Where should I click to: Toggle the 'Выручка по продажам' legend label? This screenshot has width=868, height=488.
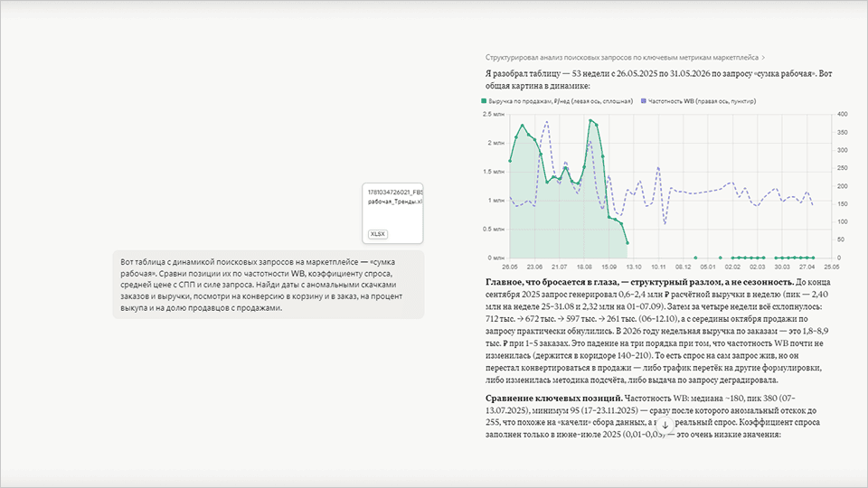tap(561, 101)
